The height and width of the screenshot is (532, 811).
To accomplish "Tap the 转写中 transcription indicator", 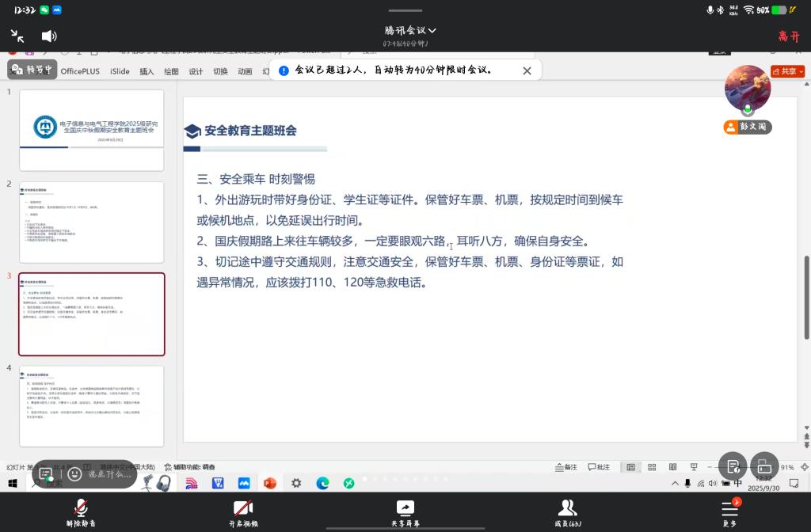I will [x=32, y=69].
